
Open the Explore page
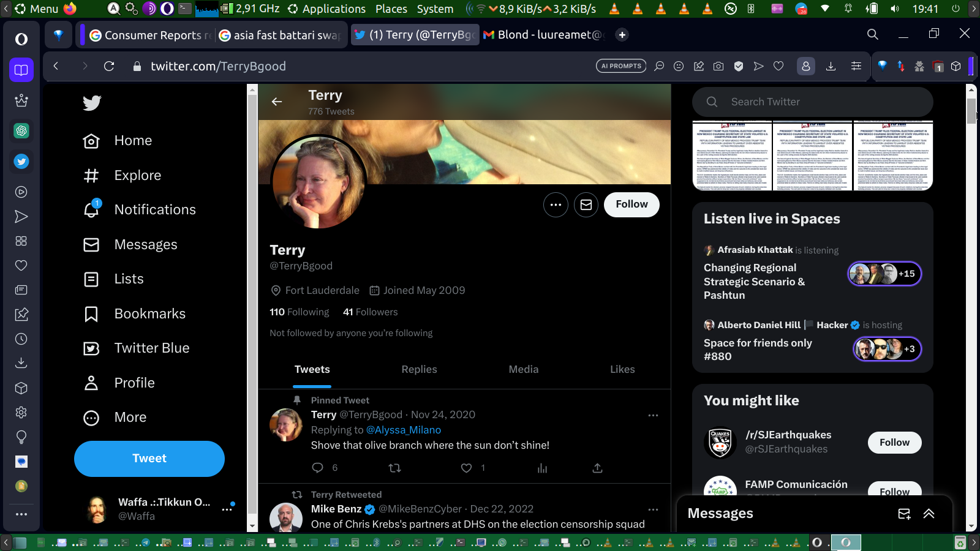[x=122, y=176]
